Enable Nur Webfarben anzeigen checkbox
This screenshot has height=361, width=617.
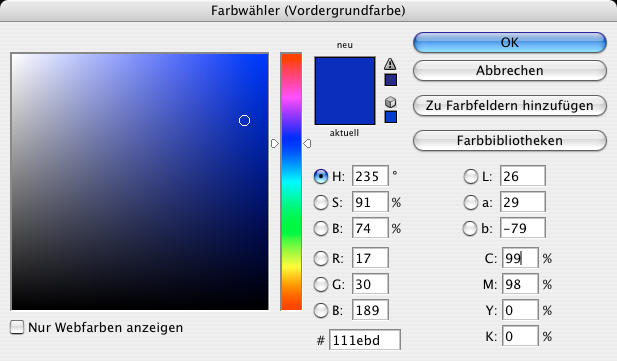(x=17, y=327)
